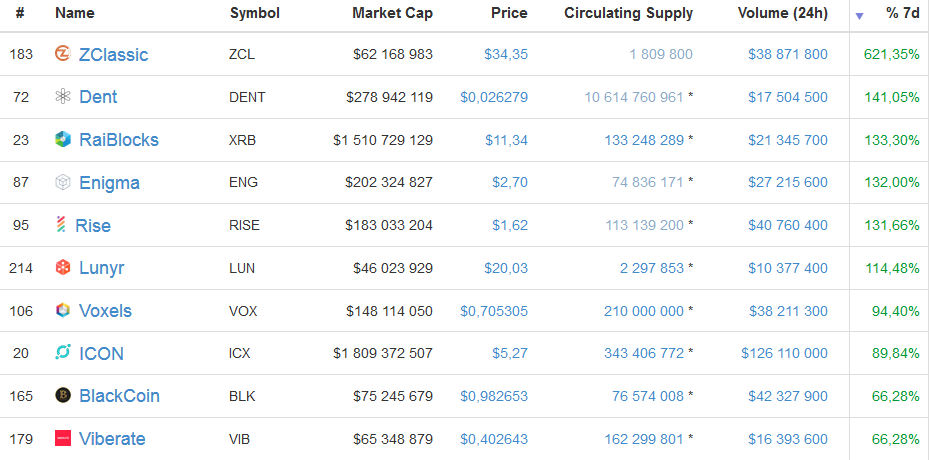The image size is (929, 460).
Task: Click ZClassic volume $38 871 800
Action: [787, 55]
